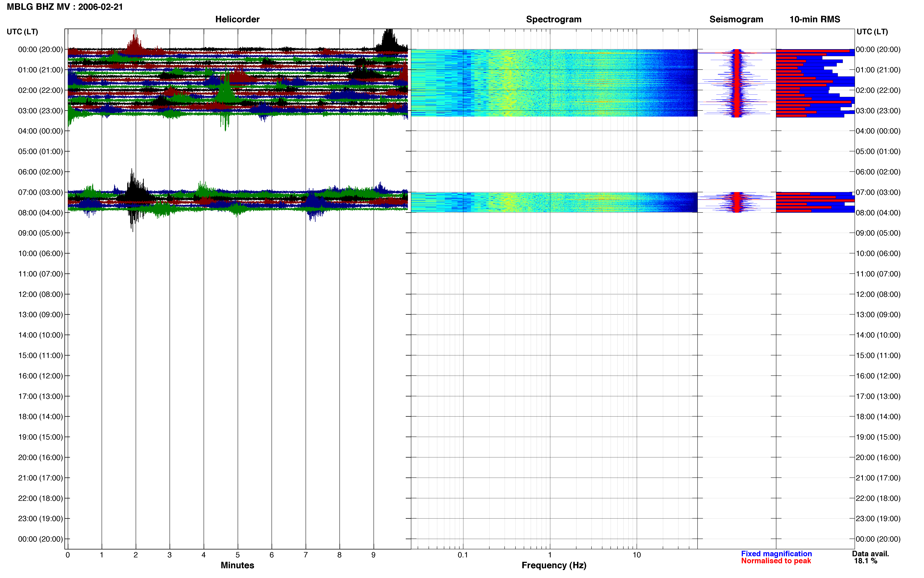The height and width of the screenshot is (578, 924).
Task: Click the '10' frequency tick label
Action: 637,555
